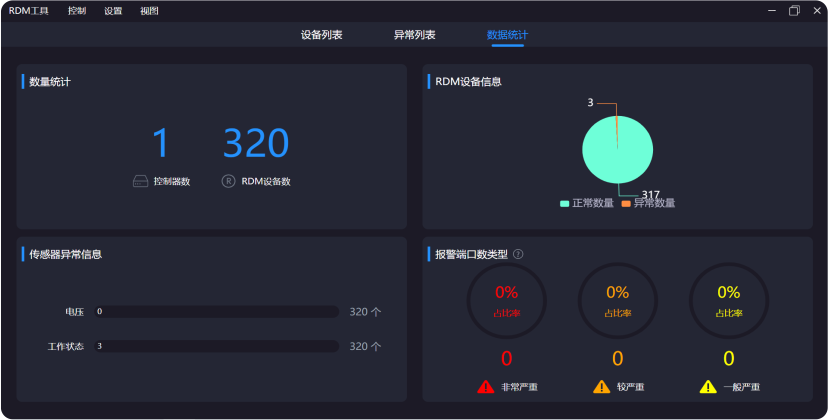This screenshot has width=828, height=420.
Task: Switch to the 异常列表 tab
Action: tap(415, 35)
